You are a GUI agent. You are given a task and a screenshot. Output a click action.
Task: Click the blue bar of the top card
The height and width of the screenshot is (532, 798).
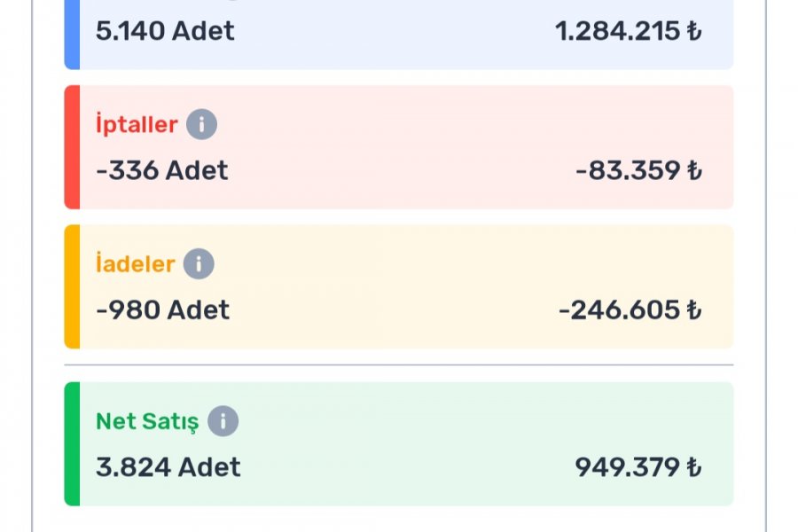73,35
